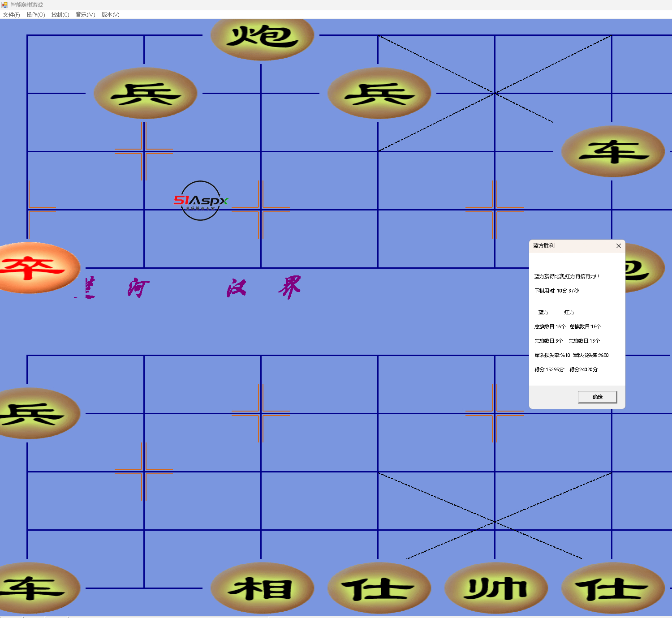Screen dimensions: 672x618
Task: Select the 相 piece
Action: point(262,588)
